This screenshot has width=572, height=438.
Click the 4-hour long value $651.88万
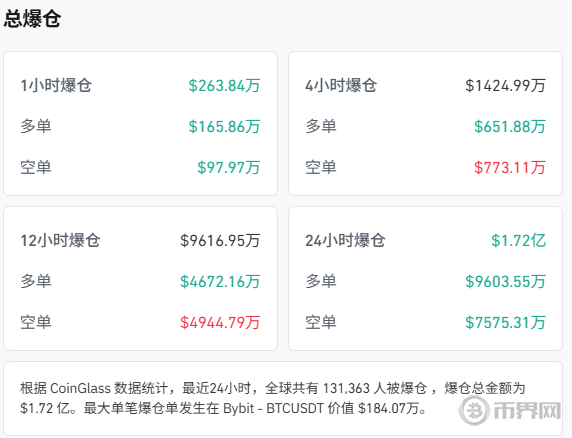coord(510,127)
